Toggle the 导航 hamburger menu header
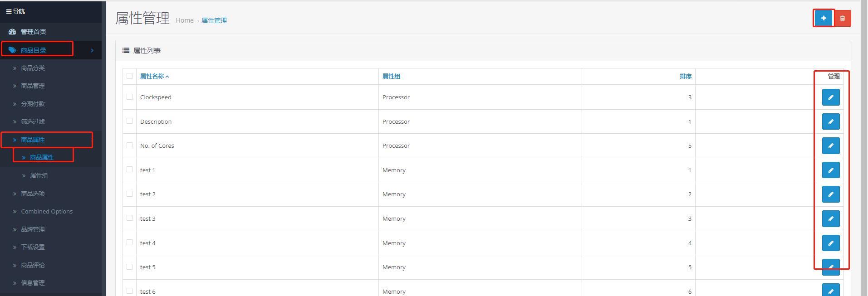This screenshot has height=296, width=868. tap(15, 11)
